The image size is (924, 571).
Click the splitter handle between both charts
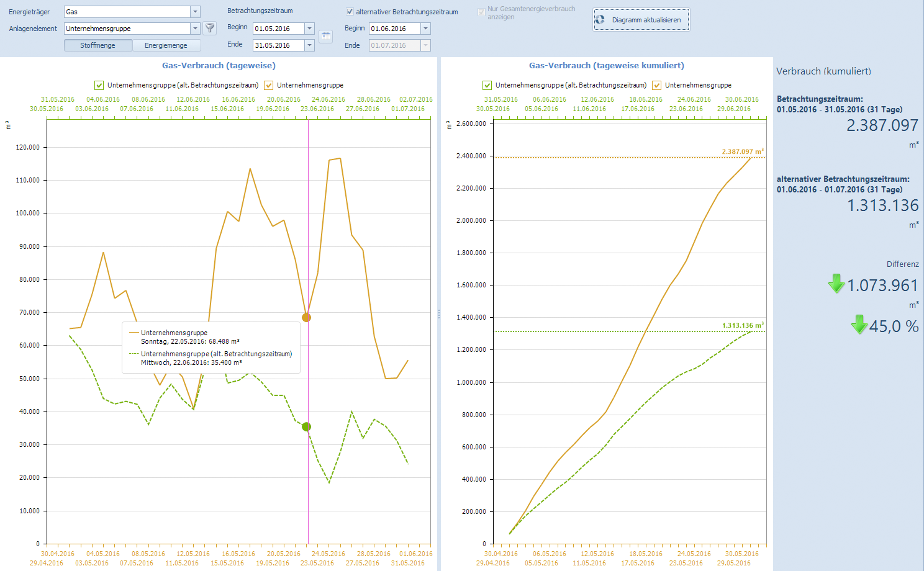[x=439, y=315]
